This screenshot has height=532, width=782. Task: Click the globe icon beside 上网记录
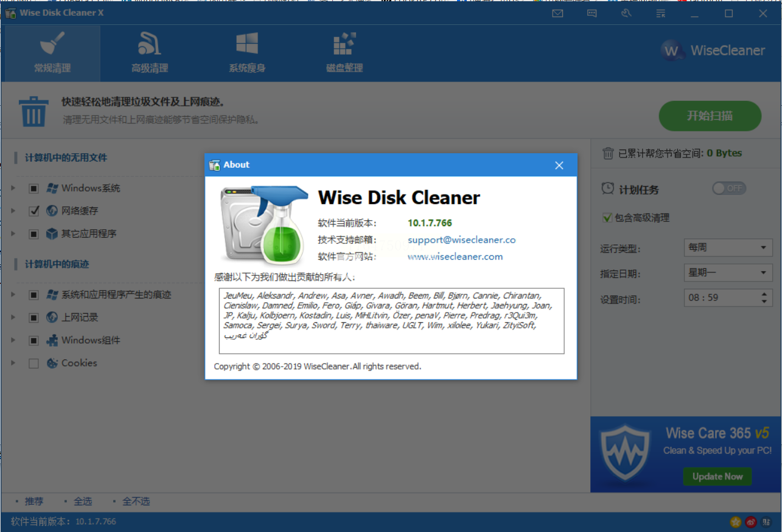click(x=52, y=317)
